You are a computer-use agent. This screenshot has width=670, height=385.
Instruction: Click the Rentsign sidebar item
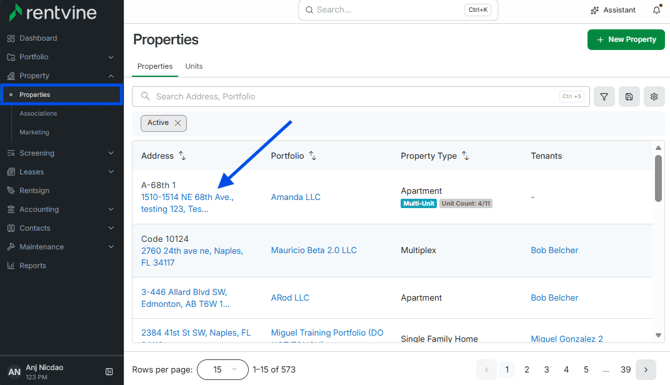pyautogui.click(x=34, y=191)
